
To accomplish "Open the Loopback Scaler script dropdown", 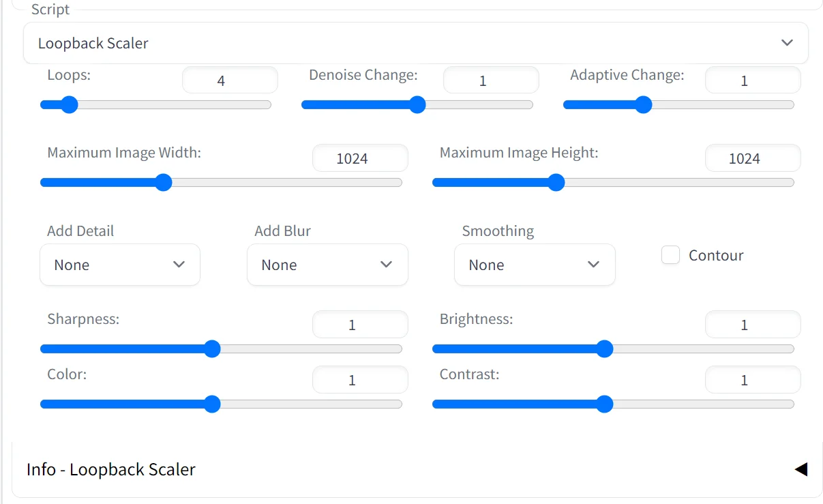I will click(415, 43).
